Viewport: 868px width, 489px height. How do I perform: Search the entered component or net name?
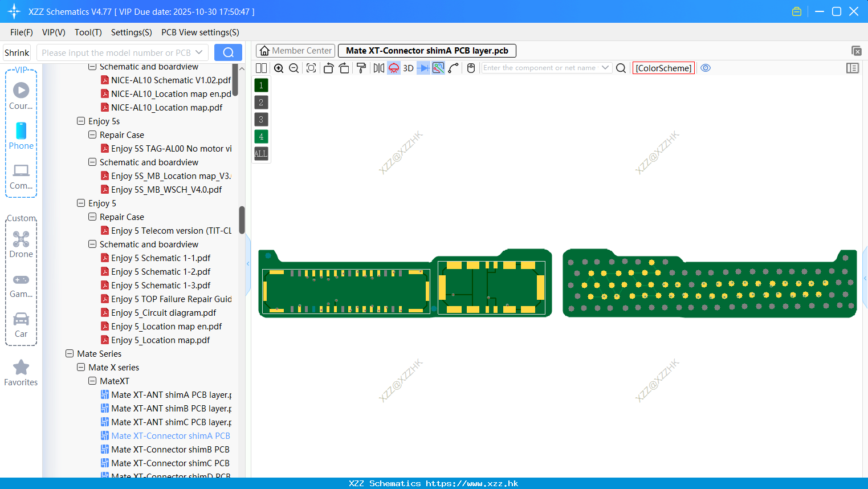click(x=621, y=68)
